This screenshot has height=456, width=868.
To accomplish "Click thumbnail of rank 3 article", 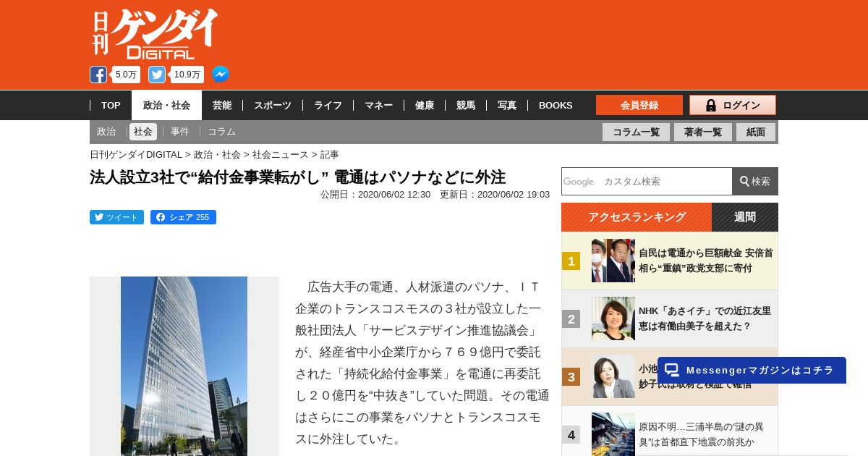I will [613, 376].
